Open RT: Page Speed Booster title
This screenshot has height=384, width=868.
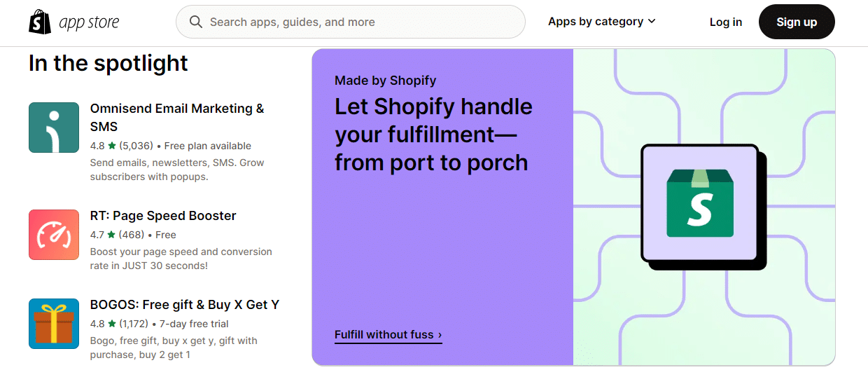[163, 216]
